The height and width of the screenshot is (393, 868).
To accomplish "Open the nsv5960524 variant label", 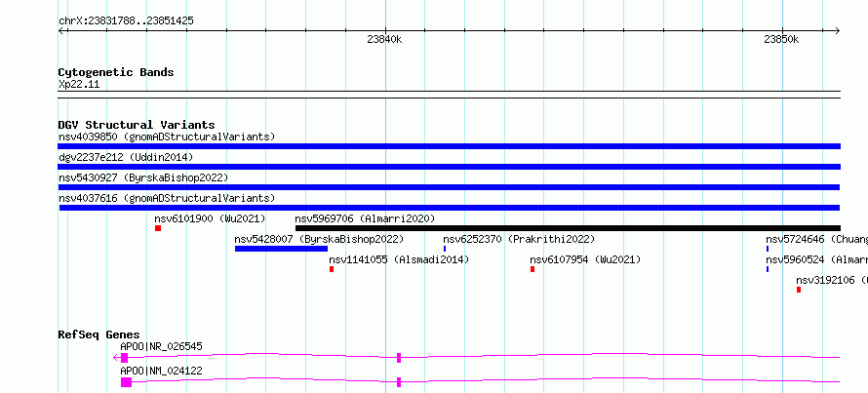I will tap(816, 259).
